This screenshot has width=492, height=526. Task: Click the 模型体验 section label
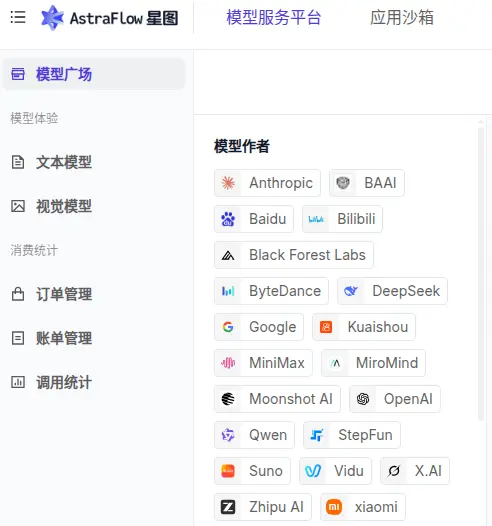click(x=34, y=118)
